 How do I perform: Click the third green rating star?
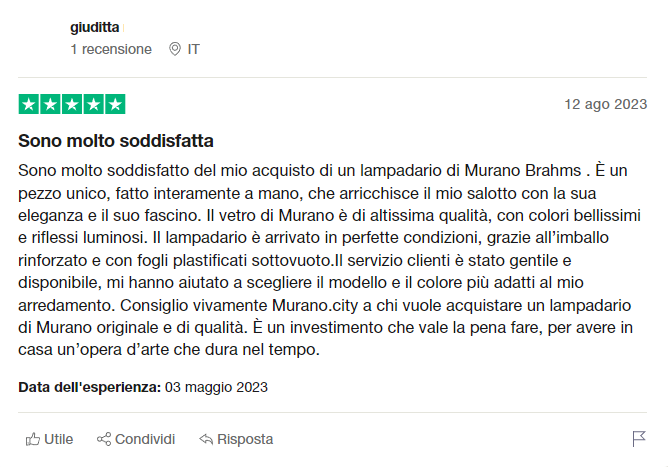tap(72, 104)
